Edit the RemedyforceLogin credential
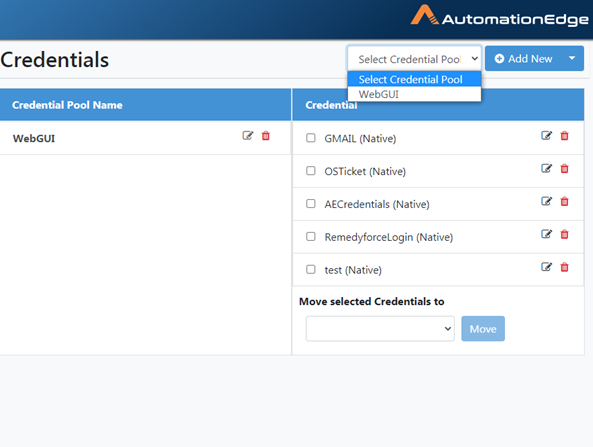The height and width of the screenshot is (447, 593). point(546,234)
